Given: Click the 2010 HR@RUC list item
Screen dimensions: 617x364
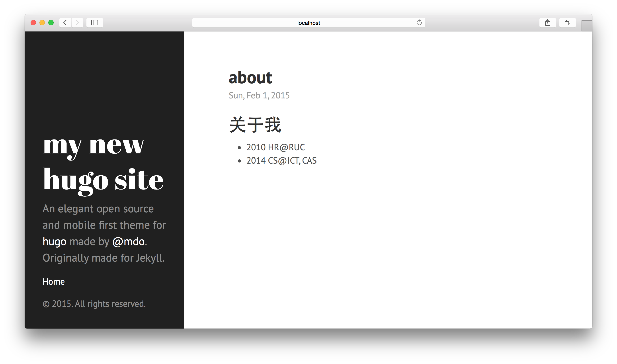Looking at the screenshot, I should (276, 147).
